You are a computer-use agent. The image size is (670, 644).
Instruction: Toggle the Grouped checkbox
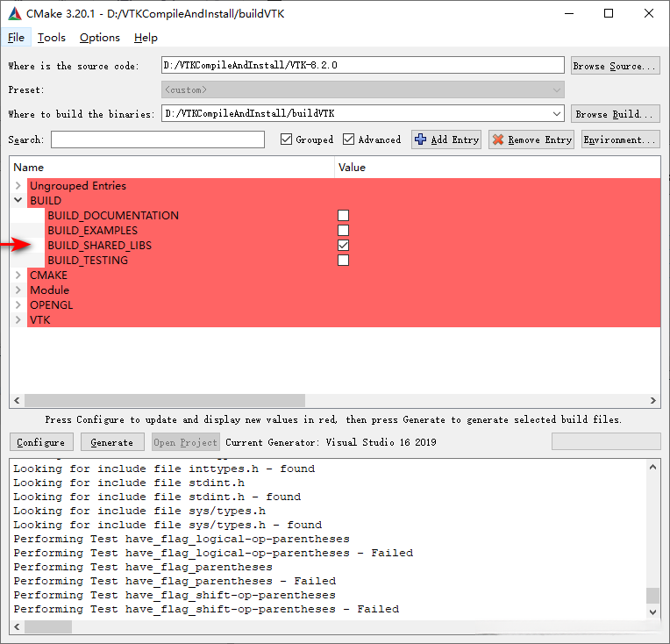tap(286, 140)
